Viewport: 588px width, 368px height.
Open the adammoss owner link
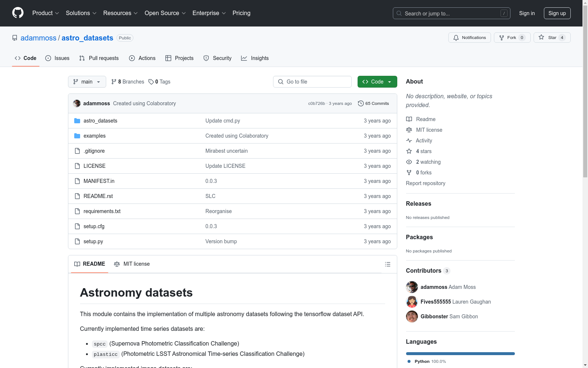coord(39,38)
